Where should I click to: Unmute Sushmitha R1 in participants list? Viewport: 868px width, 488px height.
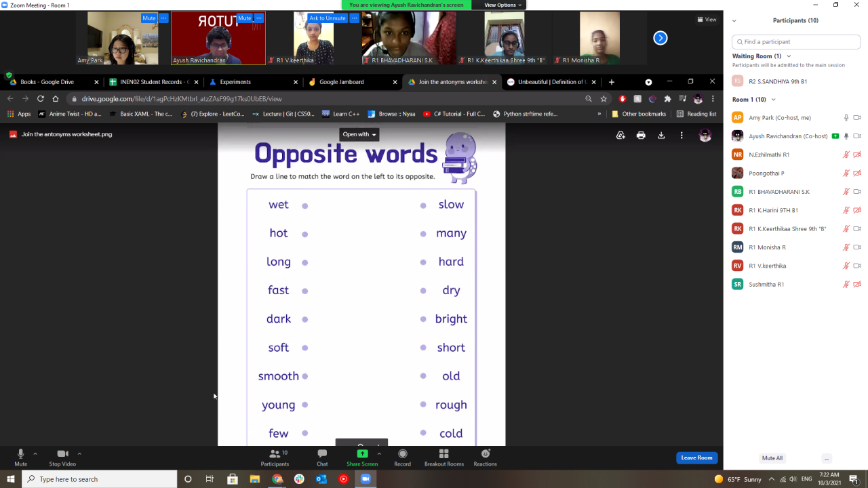coord(846,284)
